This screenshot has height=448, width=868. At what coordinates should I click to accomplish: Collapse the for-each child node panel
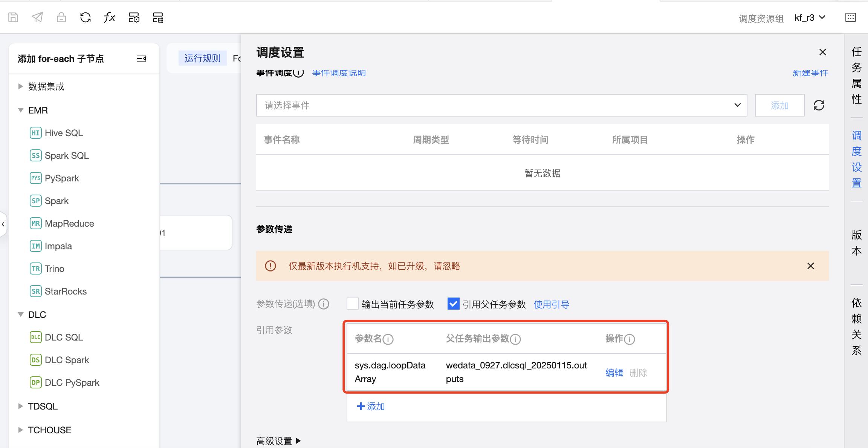(x=141, y=58)
